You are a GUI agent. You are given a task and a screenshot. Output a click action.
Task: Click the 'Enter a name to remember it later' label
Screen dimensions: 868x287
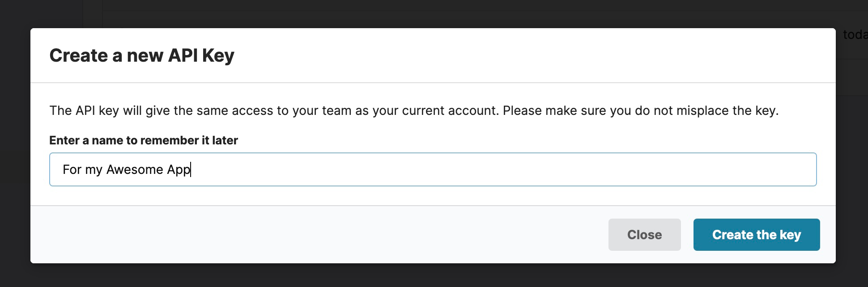(144, 140)
